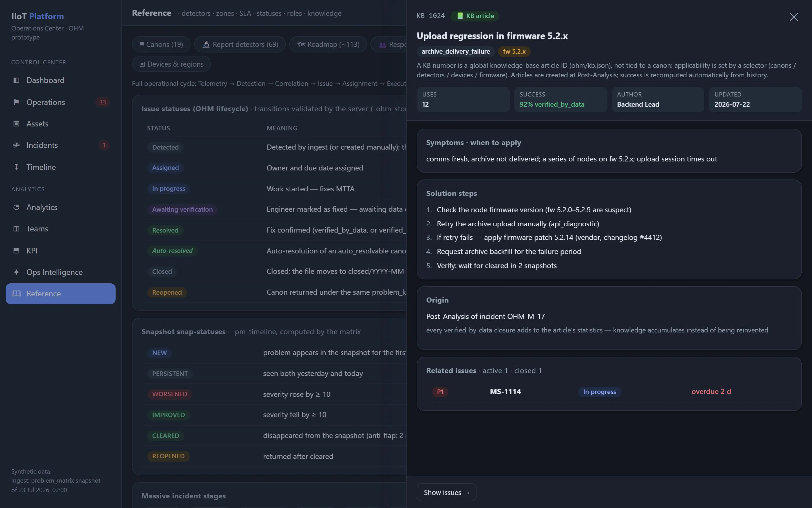The image size is (812, 508).
Task: Click the MEANING column header
Action: 282,128
